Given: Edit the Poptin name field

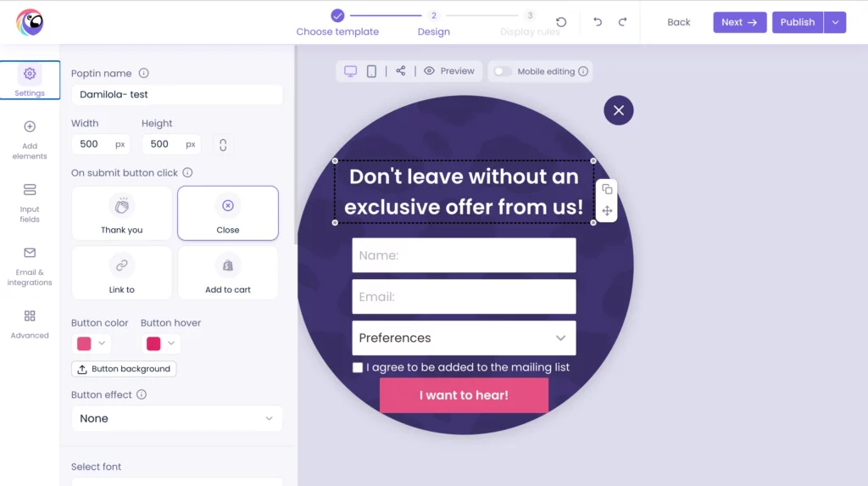Looking at the screenshot, I should (176, 94).
